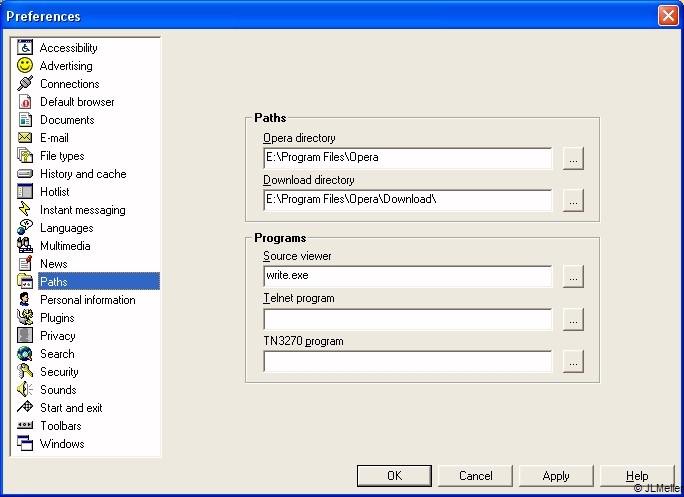
Task: Browse for a Source viewer program
Action: (x=573, y=276)
